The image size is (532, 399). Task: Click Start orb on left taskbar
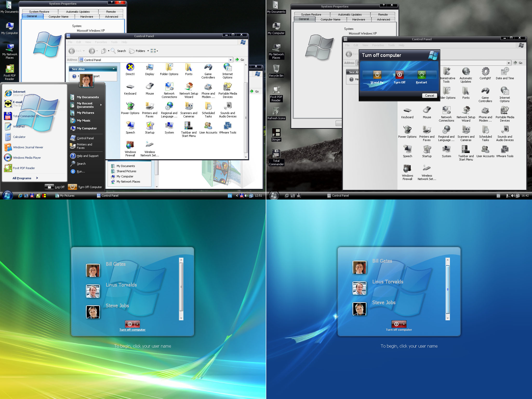point(7,195)
